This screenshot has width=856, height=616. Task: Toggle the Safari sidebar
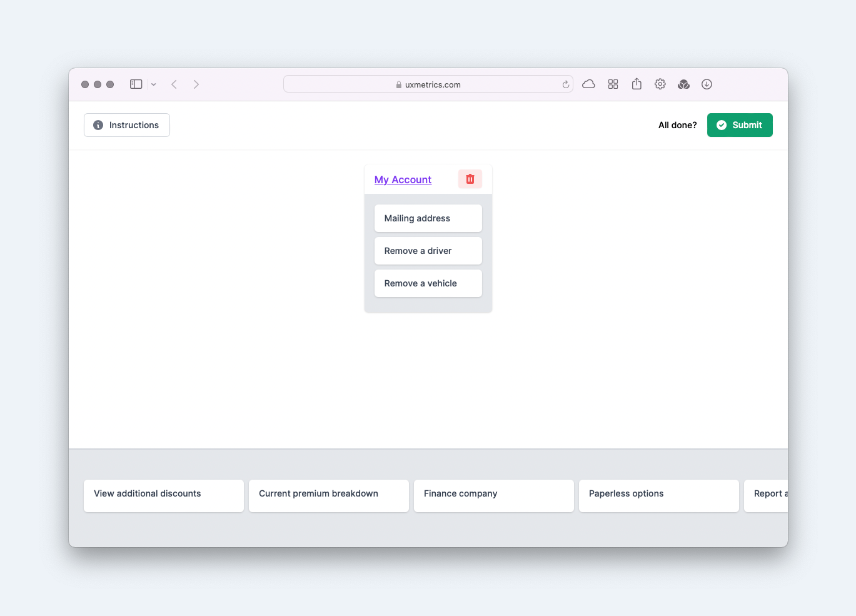tap(136, 84)
